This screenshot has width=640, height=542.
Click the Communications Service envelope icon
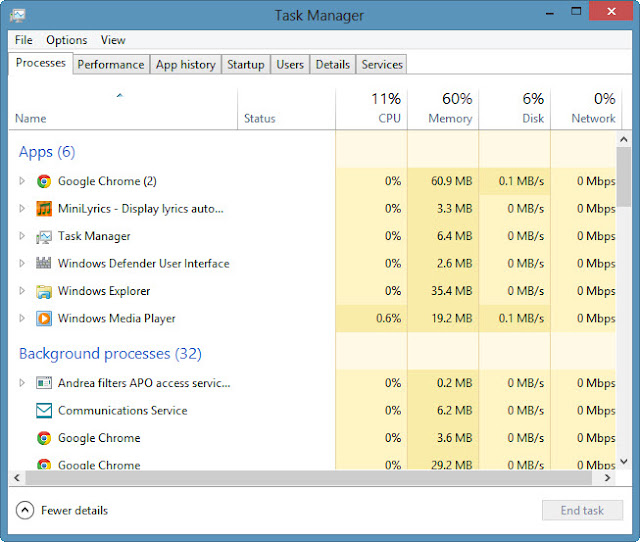tap(44, 411)
